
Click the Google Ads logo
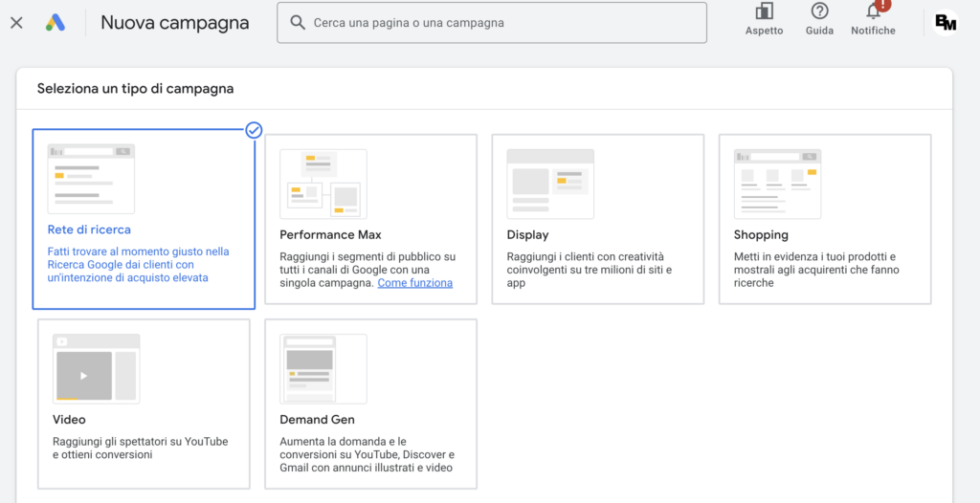[x=55, y=22]
